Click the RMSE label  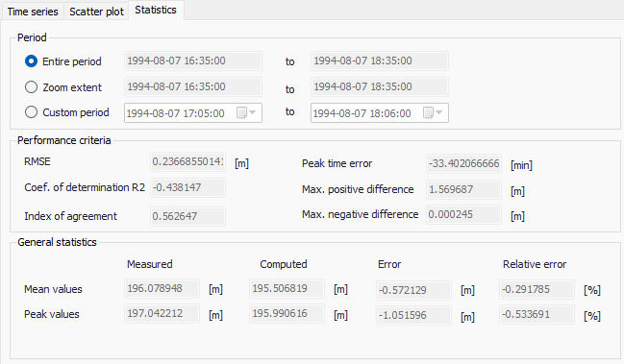tap(37, 161)
